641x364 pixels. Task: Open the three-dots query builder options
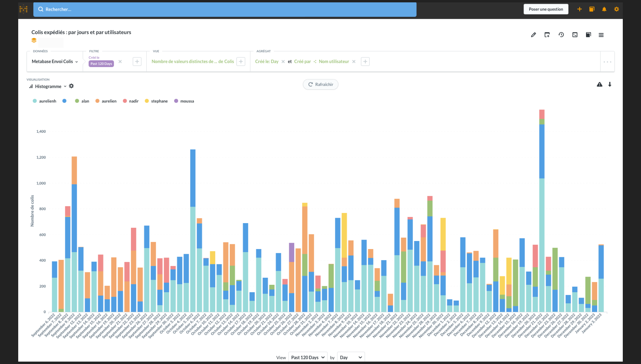tap(607, 62)
